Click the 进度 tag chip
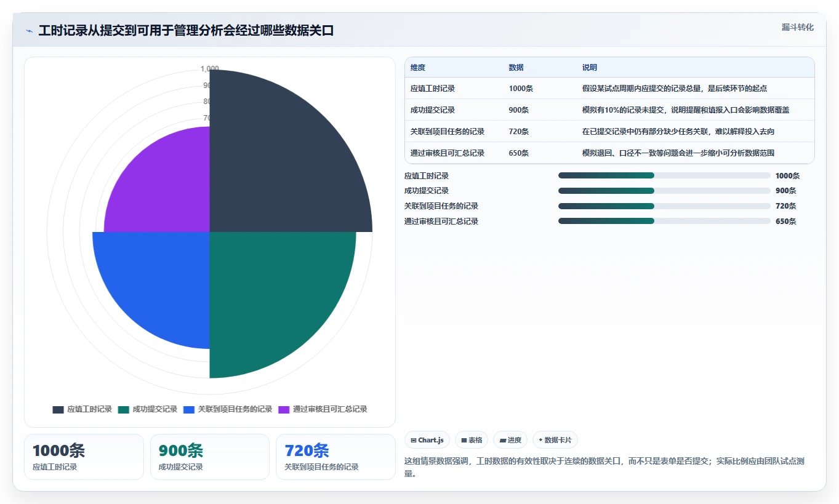The height and width of the screenshot is (504, 839). point(510,440)
